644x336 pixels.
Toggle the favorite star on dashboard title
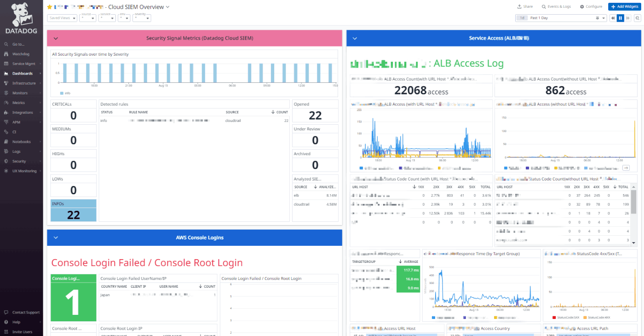(50, 7)
